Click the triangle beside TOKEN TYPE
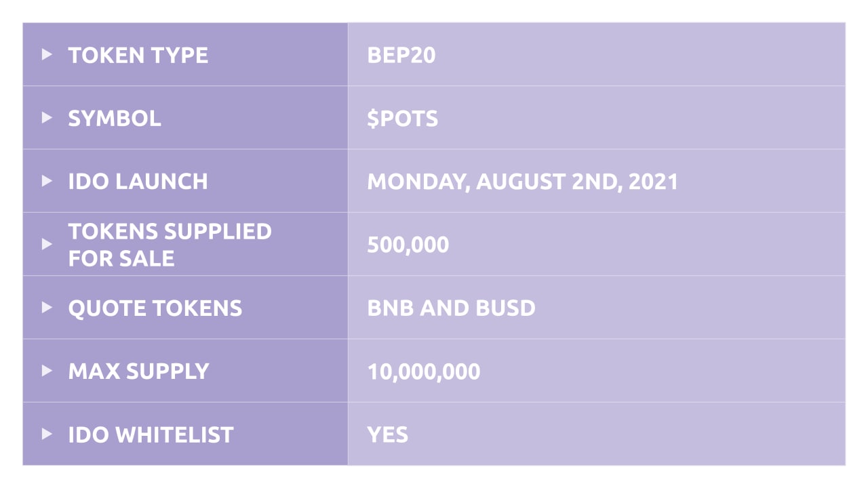The image size is (868, 488). click(47, 54)
